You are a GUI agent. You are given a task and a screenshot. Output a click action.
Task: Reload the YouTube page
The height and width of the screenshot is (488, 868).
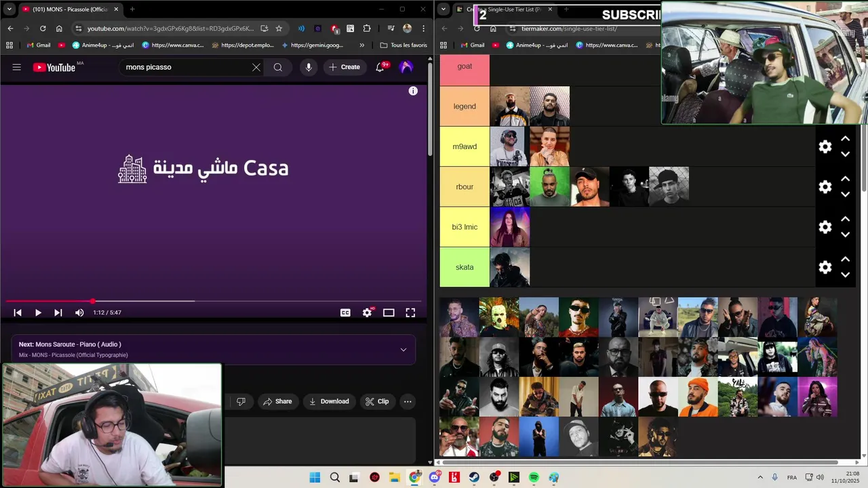(43, 28)
